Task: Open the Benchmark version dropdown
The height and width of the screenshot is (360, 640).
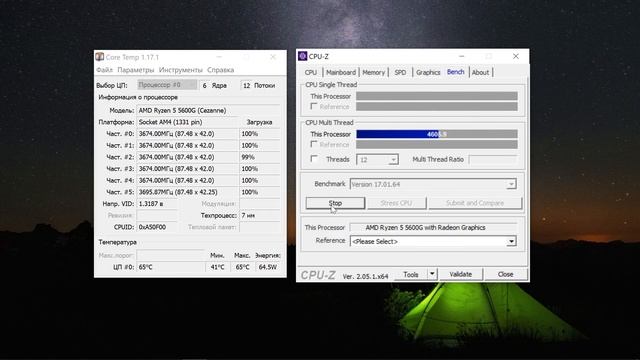Action: pyautogui.click(x=511, y=184)
